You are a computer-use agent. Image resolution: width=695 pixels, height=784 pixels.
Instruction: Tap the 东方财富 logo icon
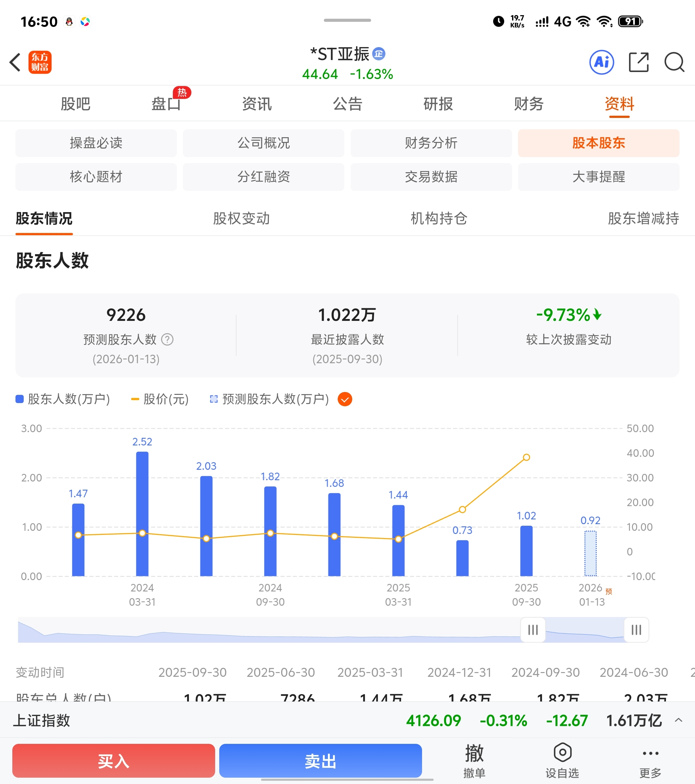point(40,62)
